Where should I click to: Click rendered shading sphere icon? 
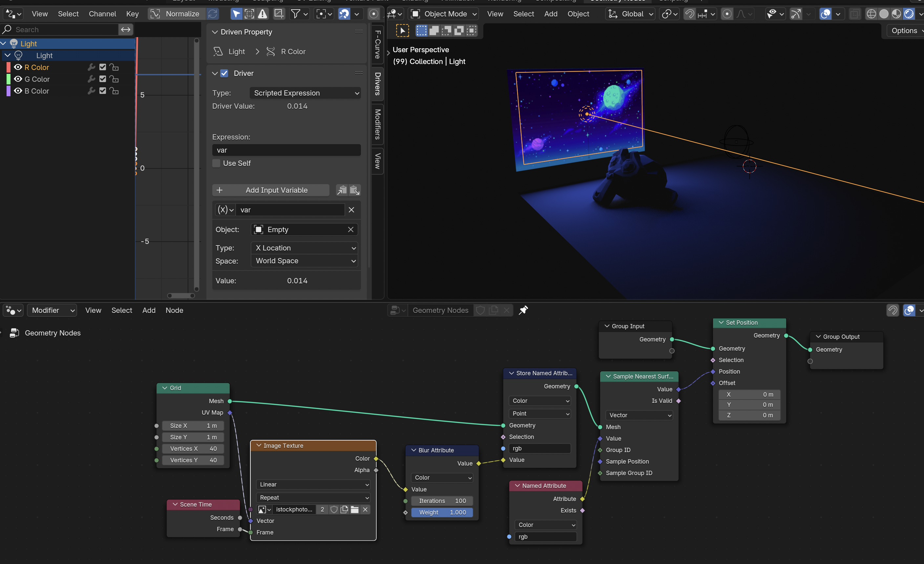909,14
